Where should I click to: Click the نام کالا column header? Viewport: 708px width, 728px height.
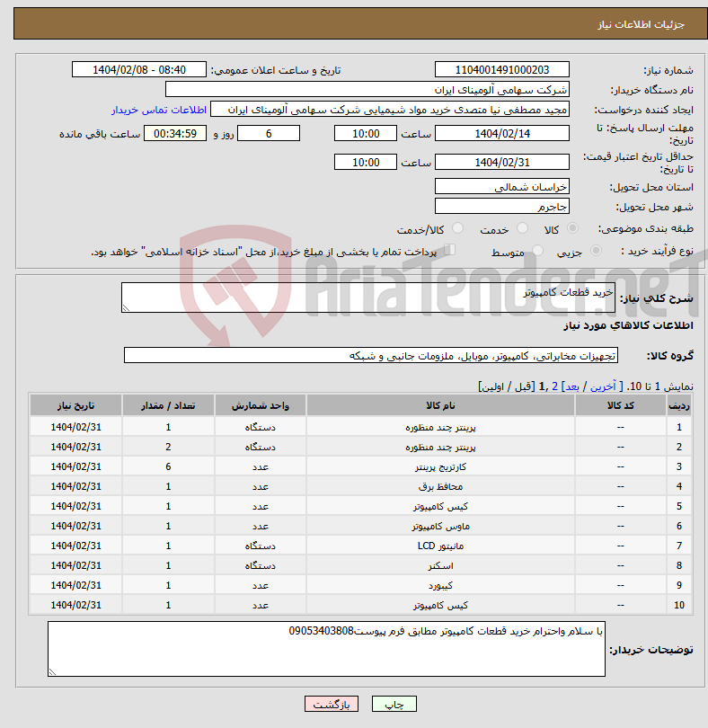coord(440,405)
